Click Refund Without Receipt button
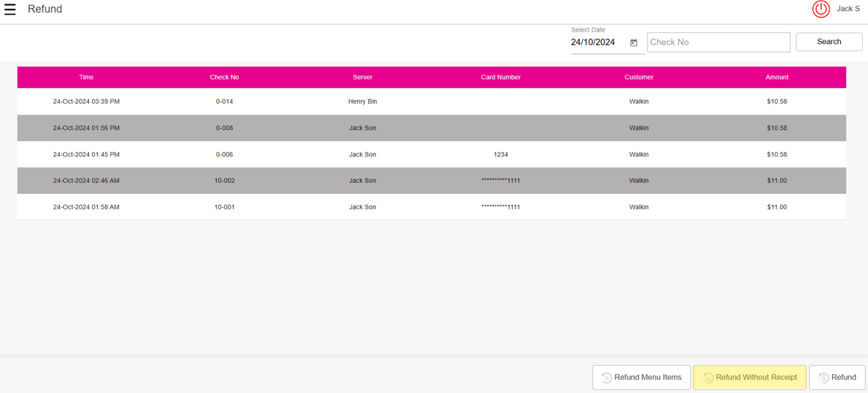The height and width of the screenshot is (393, 868). [750, 378]
